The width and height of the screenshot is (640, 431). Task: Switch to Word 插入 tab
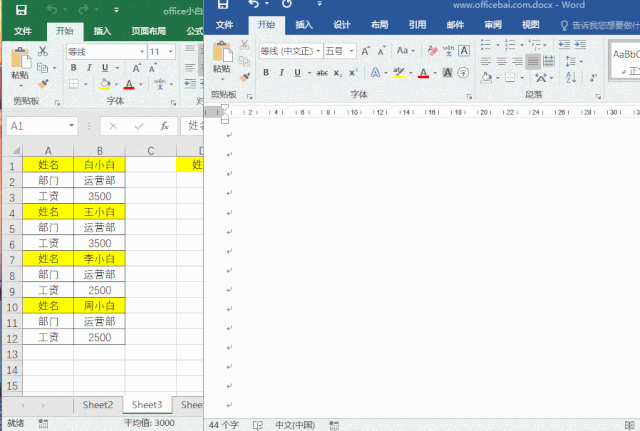click(304, 25)
